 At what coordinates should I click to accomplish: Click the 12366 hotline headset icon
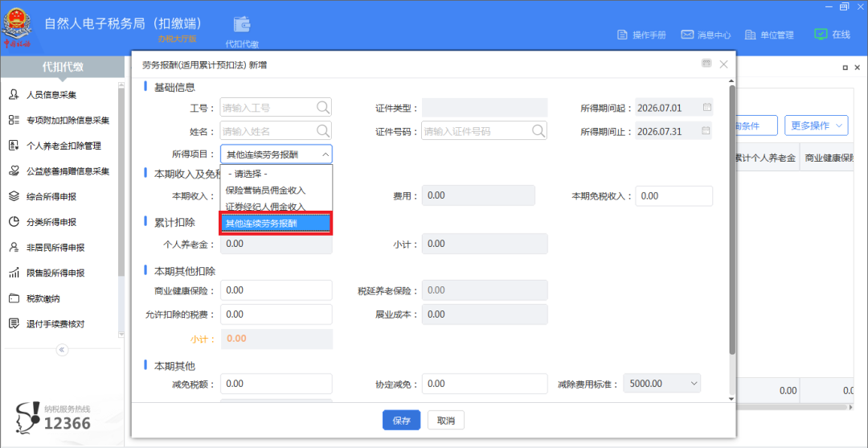click(x=27, y=417)
